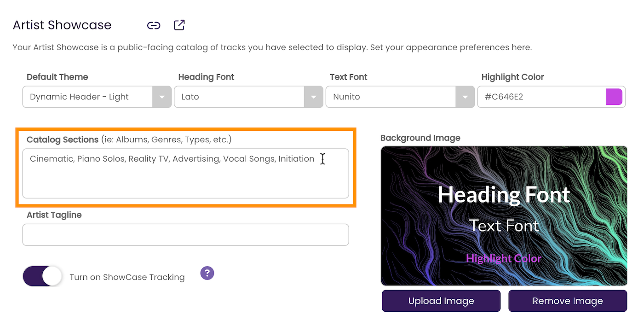This screenshot has width=644, height=326.
Task: Open the Text Font selector showing Nunito
Action: [400, 97]
